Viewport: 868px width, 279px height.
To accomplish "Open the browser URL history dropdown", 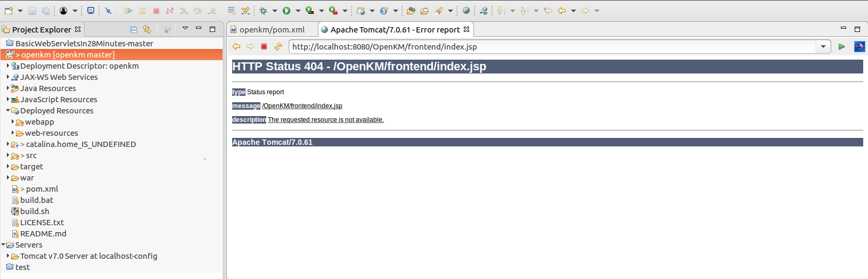I will (x=823, y=47).
